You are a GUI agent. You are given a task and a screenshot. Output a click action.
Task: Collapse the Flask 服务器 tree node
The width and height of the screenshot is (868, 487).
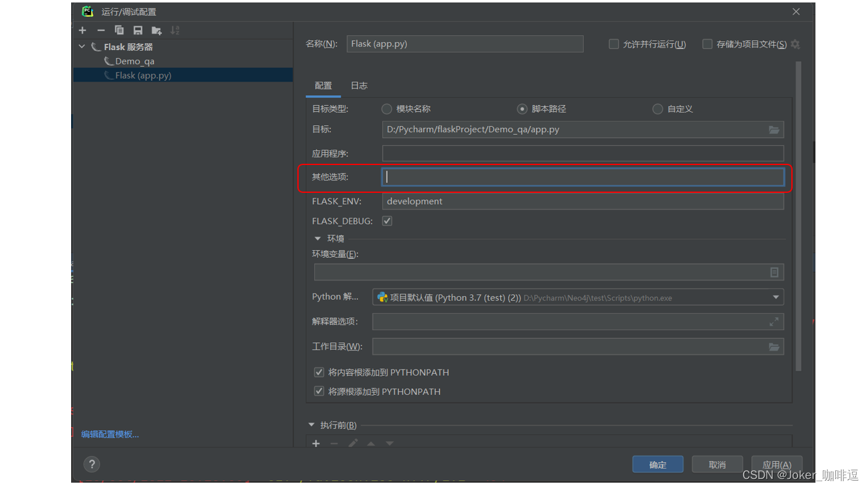pos(82,47)
